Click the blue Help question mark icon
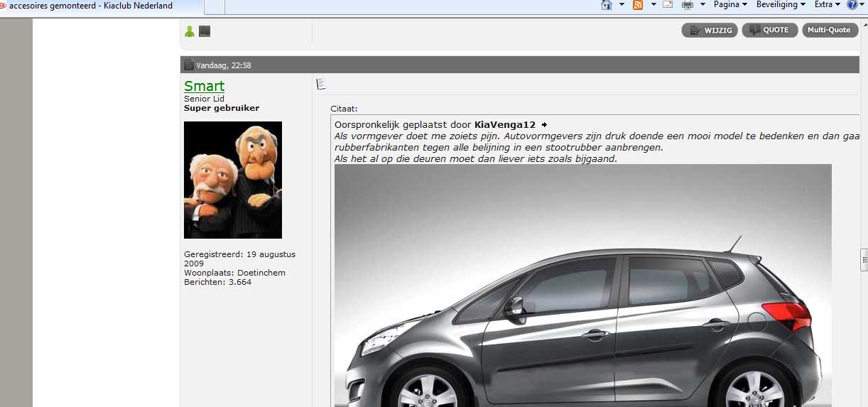The width and height of the screenshot is (868, 407). [x=852, y=5]
